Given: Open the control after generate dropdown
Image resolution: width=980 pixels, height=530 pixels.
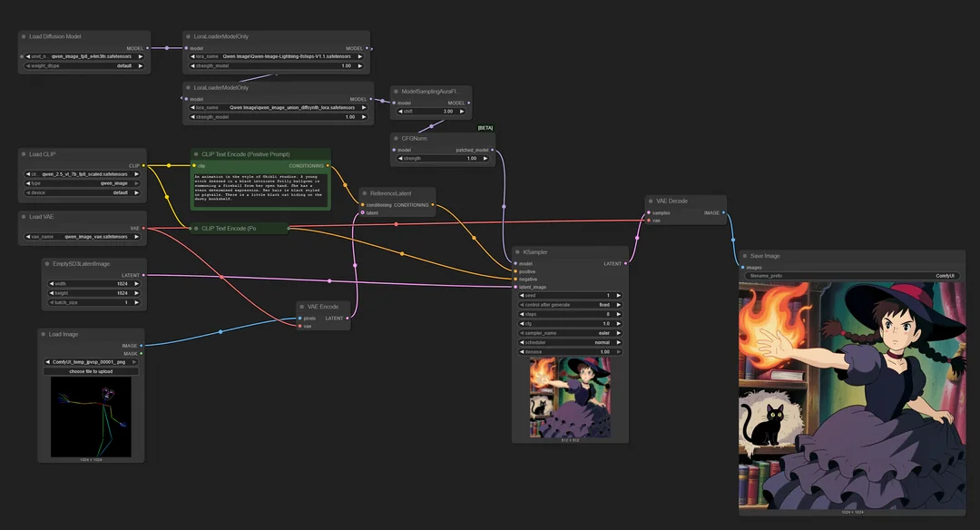Looking at the screenshot, I should coord(570,305).
